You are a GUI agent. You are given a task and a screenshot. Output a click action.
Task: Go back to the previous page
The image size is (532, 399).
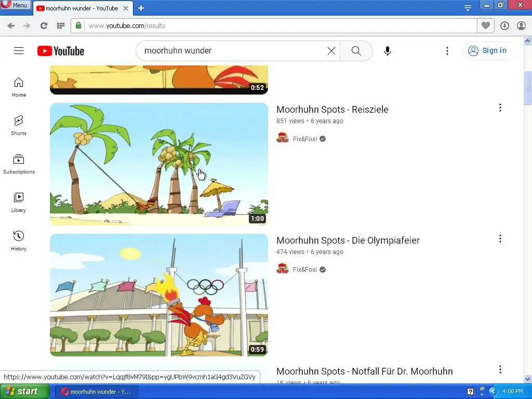coord(11,26)
